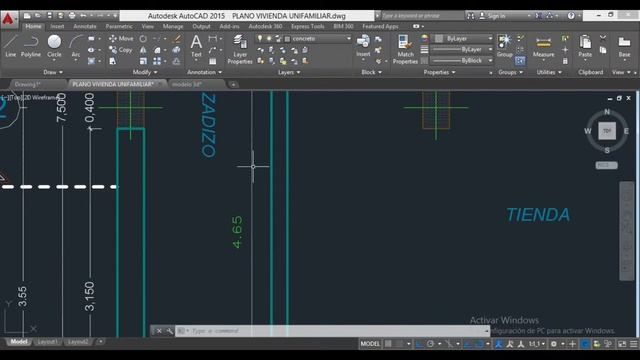Click the AutoCAD application menu logo

coord(8,20)
